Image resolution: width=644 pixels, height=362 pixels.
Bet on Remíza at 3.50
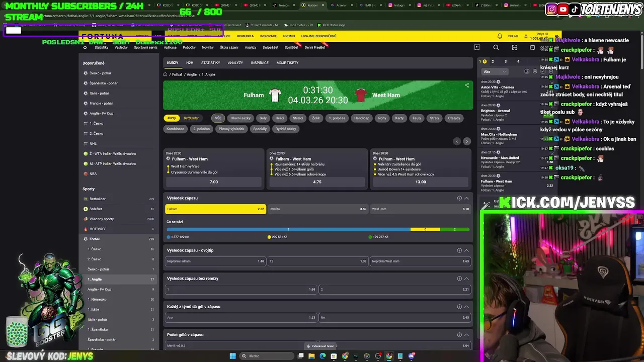coord(317,209)
